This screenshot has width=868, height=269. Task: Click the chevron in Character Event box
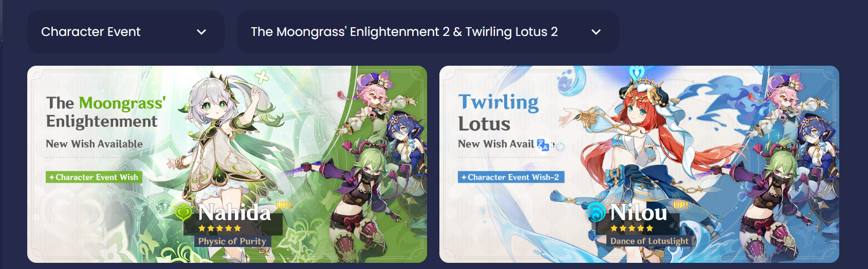[x=201, y=32]
